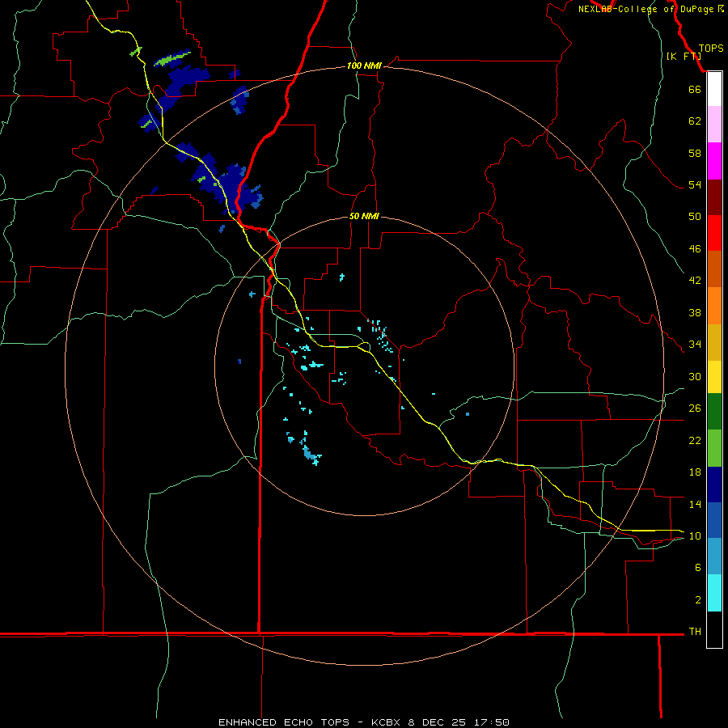Click the legend value 42
The width and height of the screenshot is (728, 728).
(695, 280)
